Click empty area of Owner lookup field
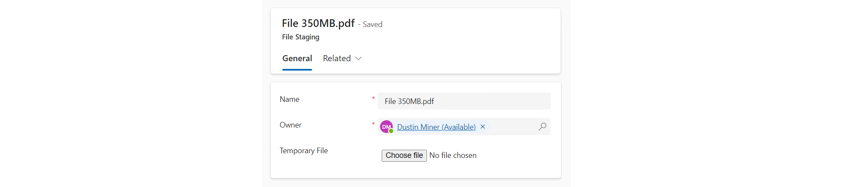 (x=512, y=127)
